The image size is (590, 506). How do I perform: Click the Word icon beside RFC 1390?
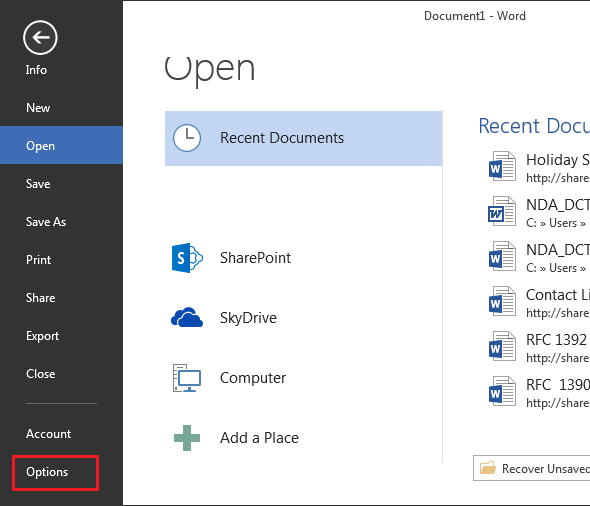[502, 391]
